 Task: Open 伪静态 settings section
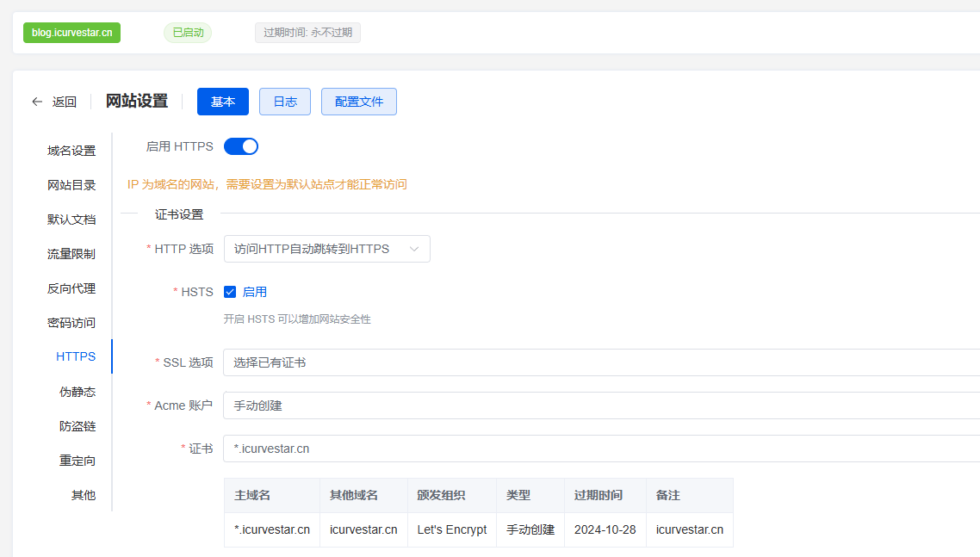78,392
